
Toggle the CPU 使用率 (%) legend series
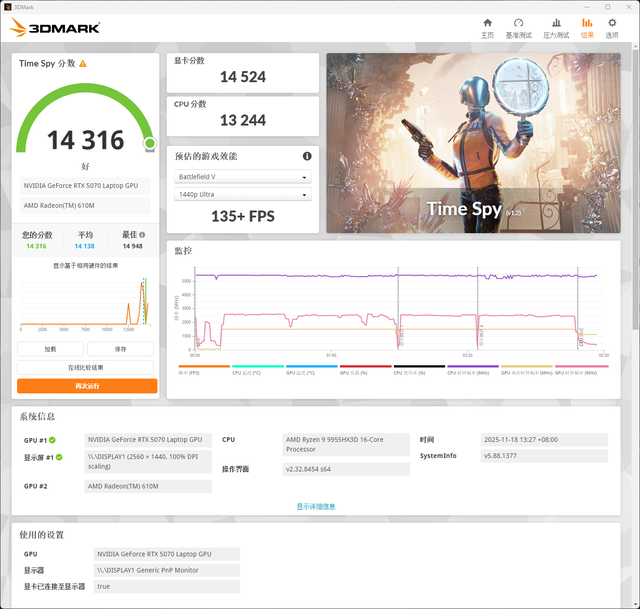419,370
